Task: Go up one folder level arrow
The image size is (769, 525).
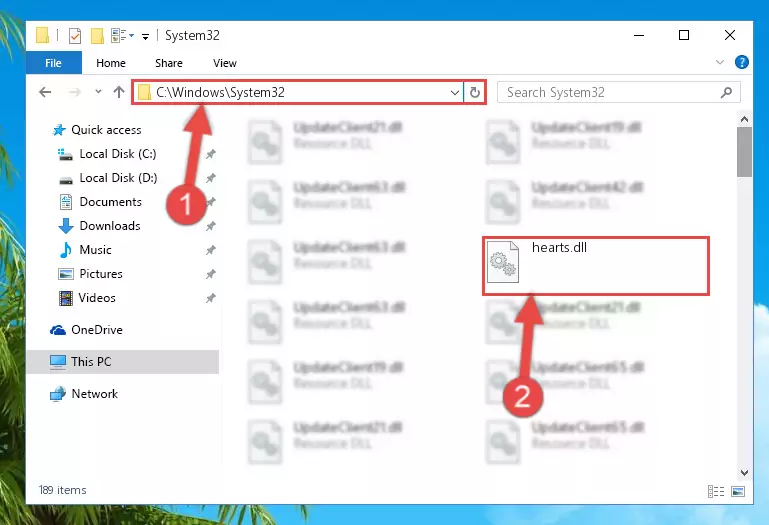Action: click(119, 92)
